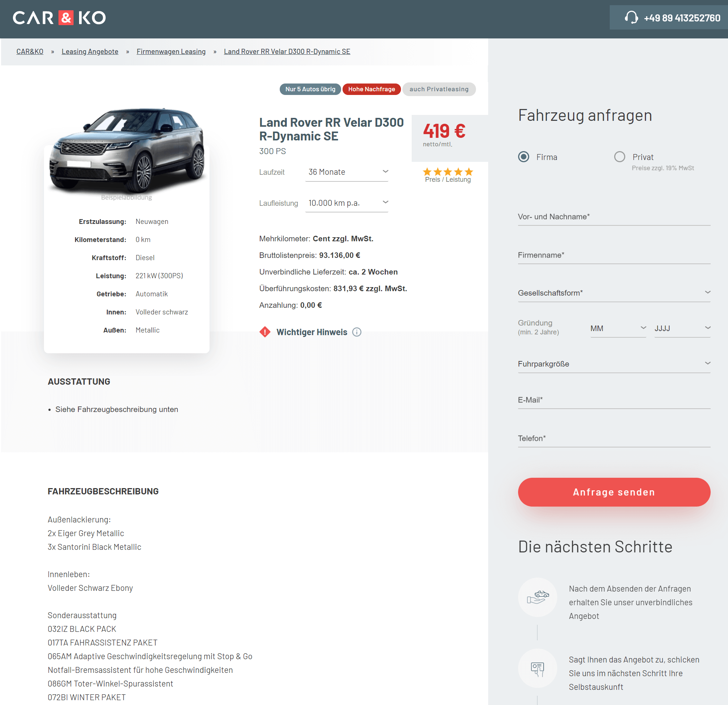
Task: Click the AUSSTATTUNG heading
Action: point(79,381)
